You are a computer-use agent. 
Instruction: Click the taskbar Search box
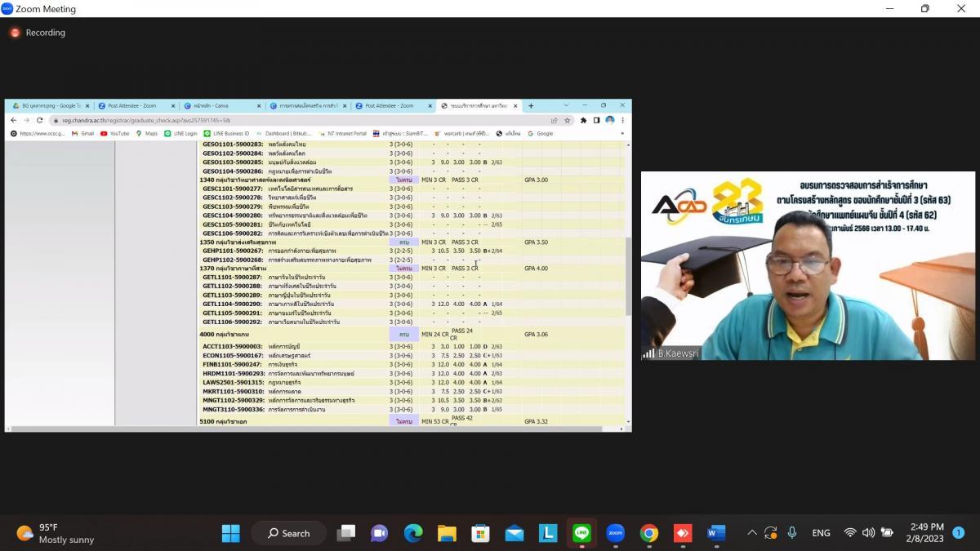point(288,533)
